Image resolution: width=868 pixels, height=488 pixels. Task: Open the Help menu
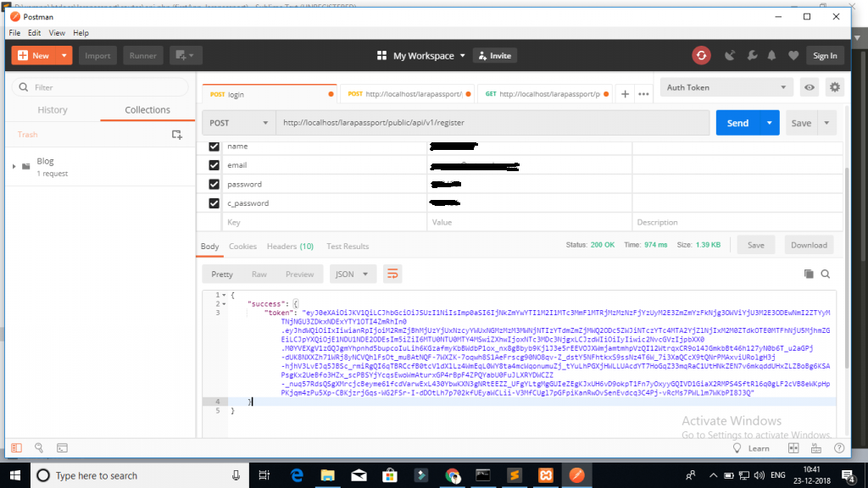(x=81, y=33)
